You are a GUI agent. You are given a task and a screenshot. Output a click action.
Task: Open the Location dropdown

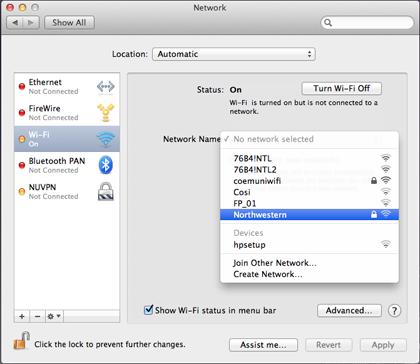click(234, 54)
